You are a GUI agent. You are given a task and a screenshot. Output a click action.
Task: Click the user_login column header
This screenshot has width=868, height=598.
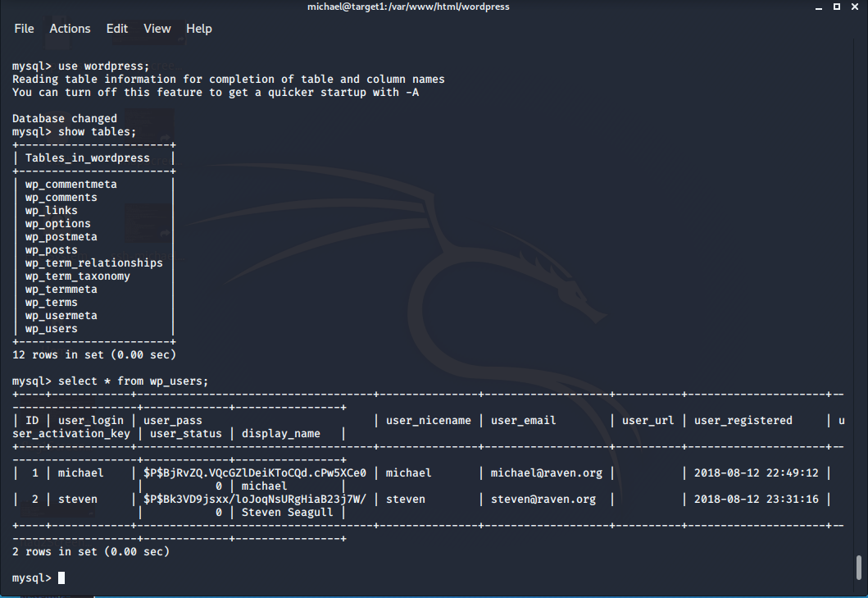[x=91, y=421]
